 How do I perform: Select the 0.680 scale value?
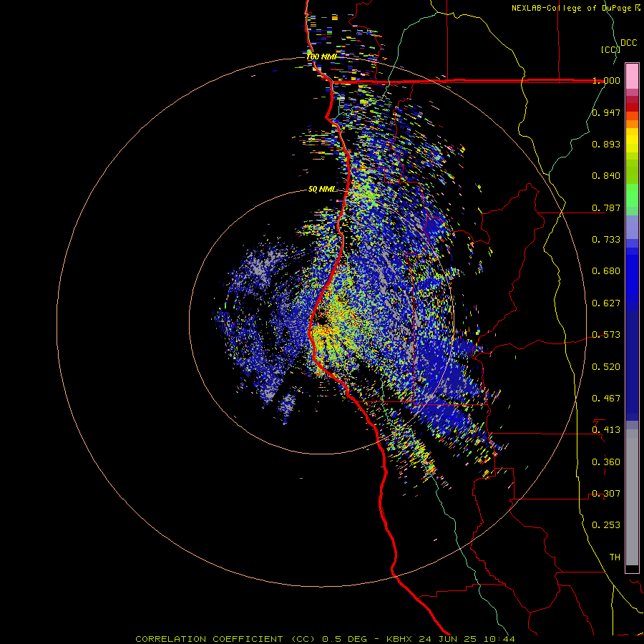606,271
